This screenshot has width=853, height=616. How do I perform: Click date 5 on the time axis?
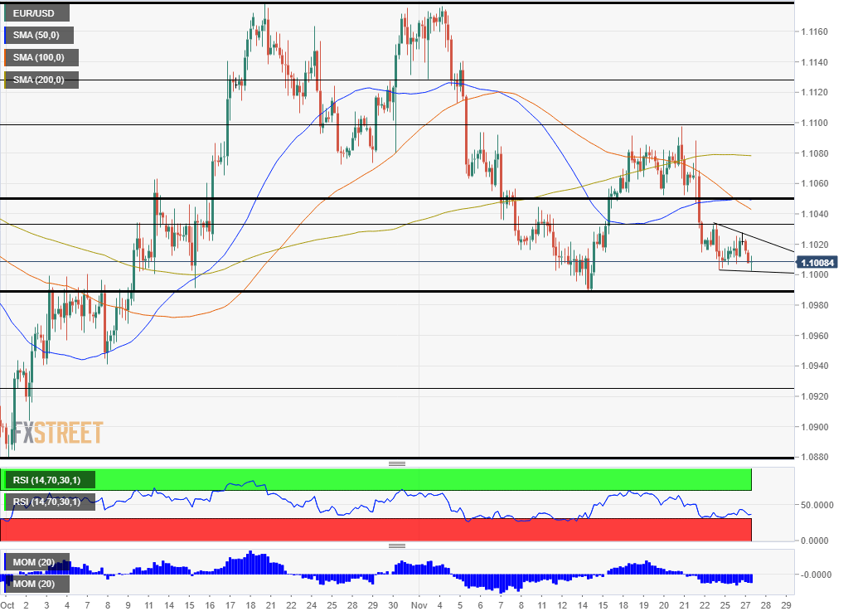click(x=460, y=605)
